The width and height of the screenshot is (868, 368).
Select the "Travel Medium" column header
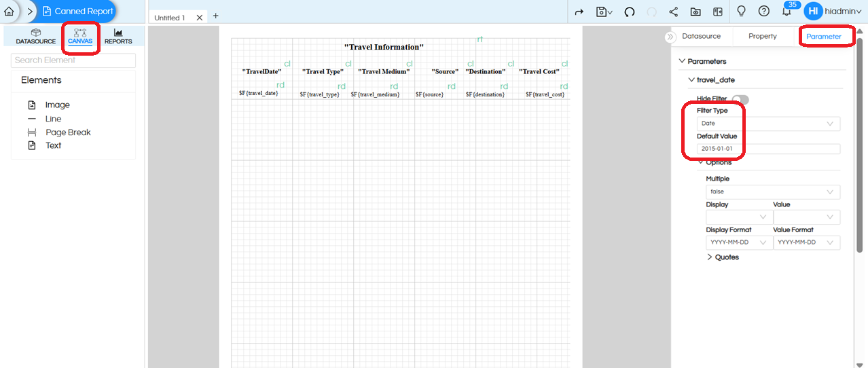tap(384, 71)
